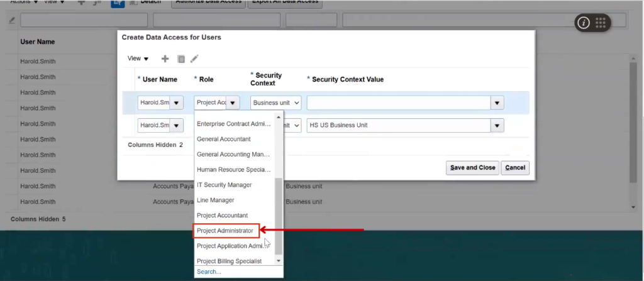Click the query-by-example pencil icon left of filters
Viewport: 644px width, 281px height.
click(x=11, y=20)
